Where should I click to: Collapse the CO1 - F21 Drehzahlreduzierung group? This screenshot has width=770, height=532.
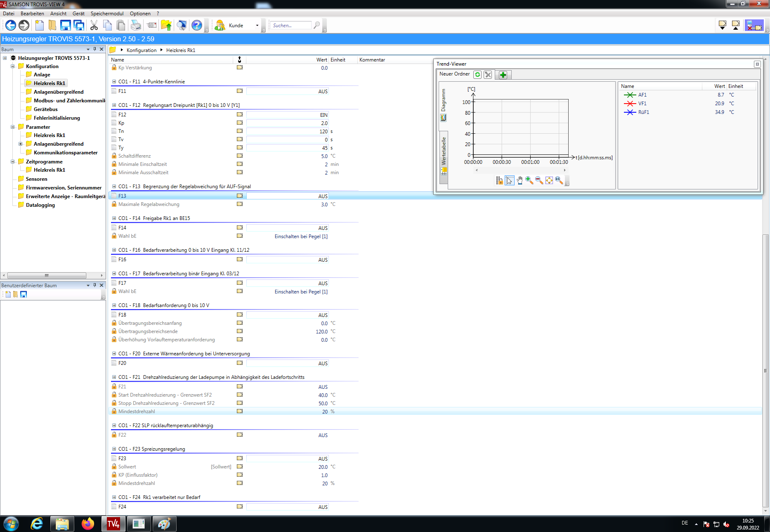[114, 377]
